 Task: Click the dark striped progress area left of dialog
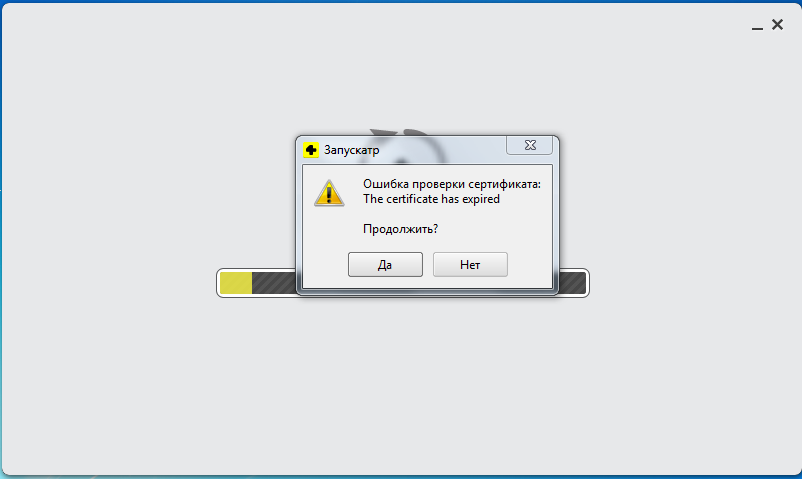pyautogui.click(x=274, y=283)
